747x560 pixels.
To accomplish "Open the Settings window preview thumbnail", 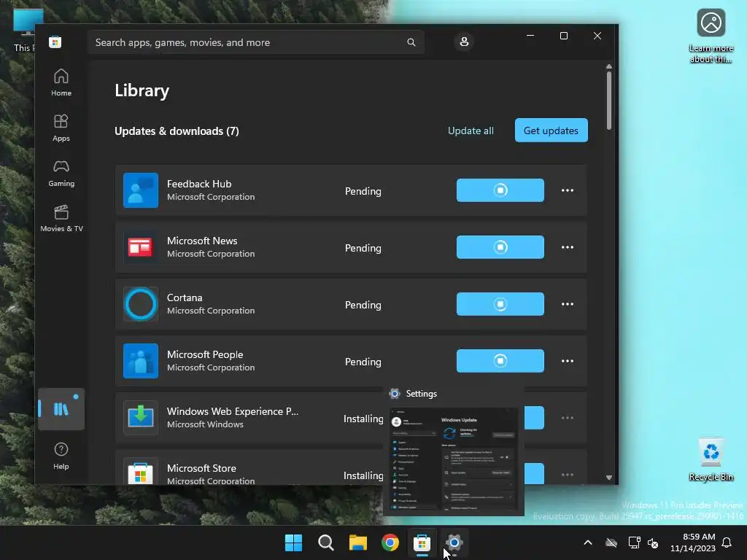I will (x=454, y=459).
